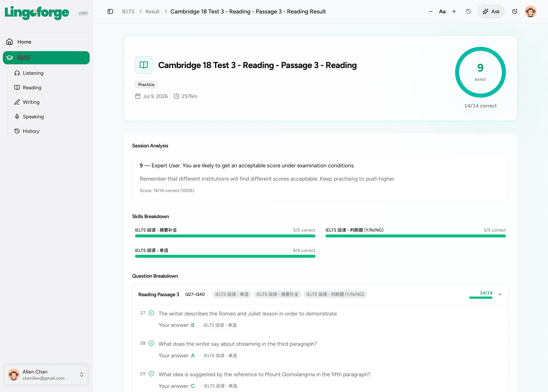Click question 27 correct check icon
The width and height of the screenshot is (548, 392).
(x=151, y=313)
